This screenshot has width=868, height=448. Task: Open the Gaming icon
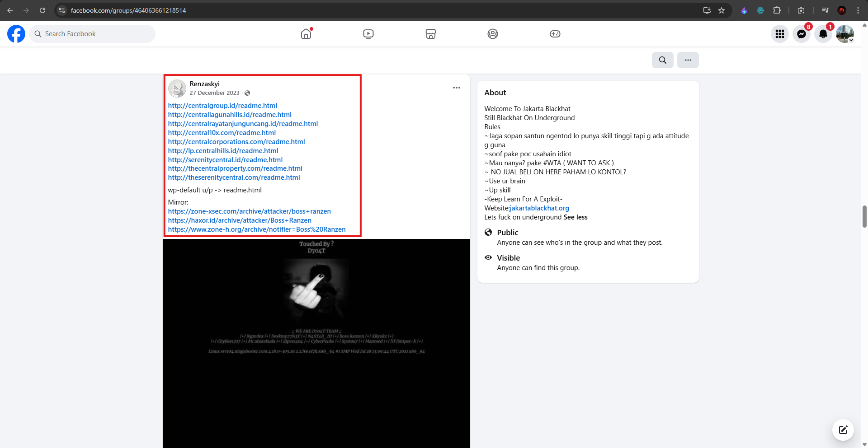click(x=555, y=34)
